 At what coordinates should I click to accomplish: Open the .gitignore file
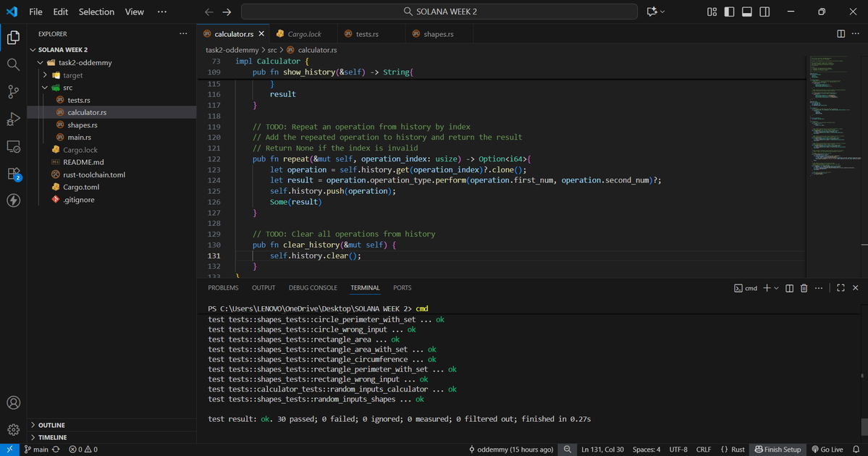click(x=79, y=200)
